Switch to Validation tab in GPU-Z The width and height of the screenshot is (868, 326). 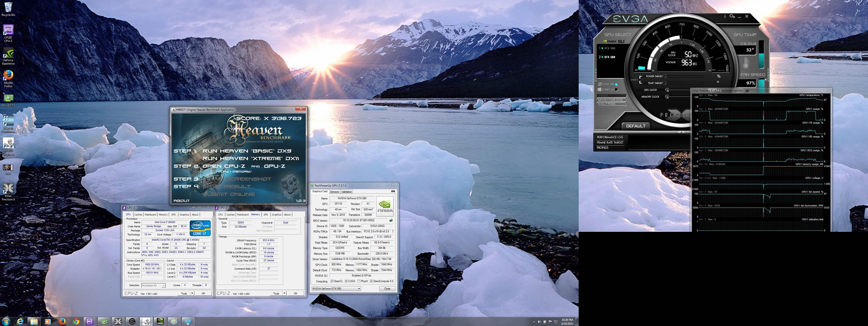click(x=346, y=192)
